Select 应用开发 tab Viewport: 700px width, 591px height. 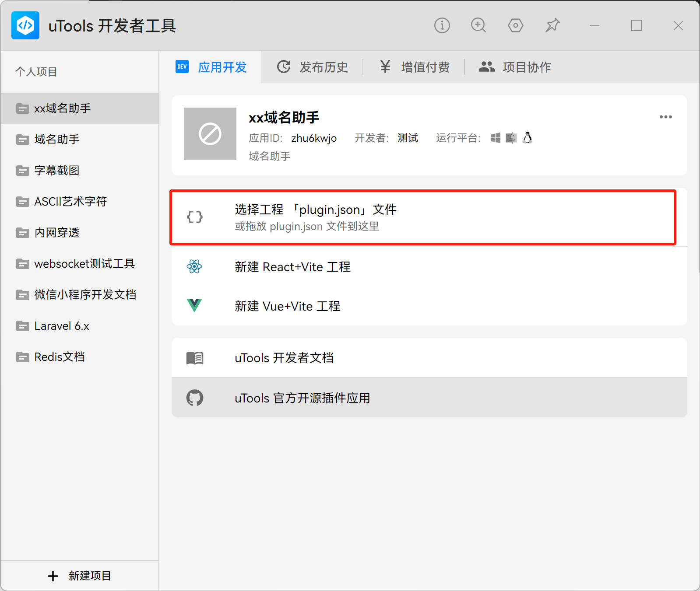[211, 67]
